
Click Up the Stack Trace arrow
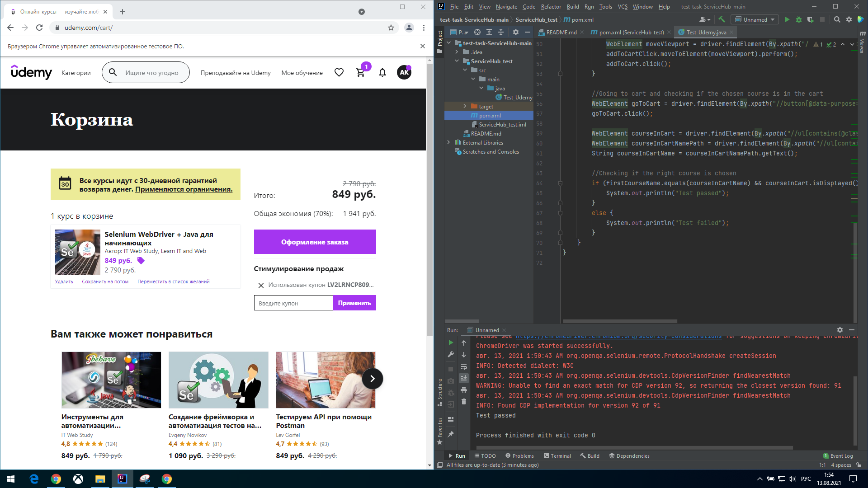click(x=464, y=343)
